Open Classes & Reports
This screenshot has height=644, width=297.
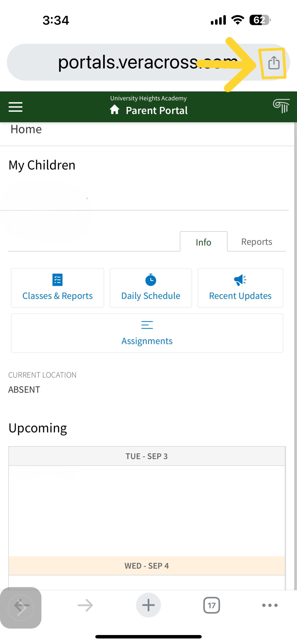pos(58,288)
